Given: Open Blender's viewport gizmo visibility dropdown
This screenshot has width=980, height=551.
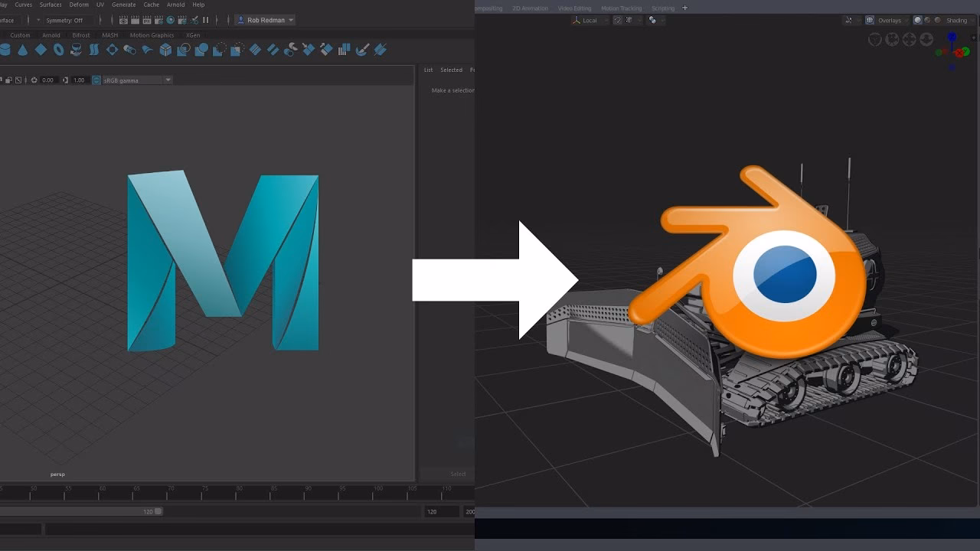Looking at the screenshot, I should click(851, 20).
